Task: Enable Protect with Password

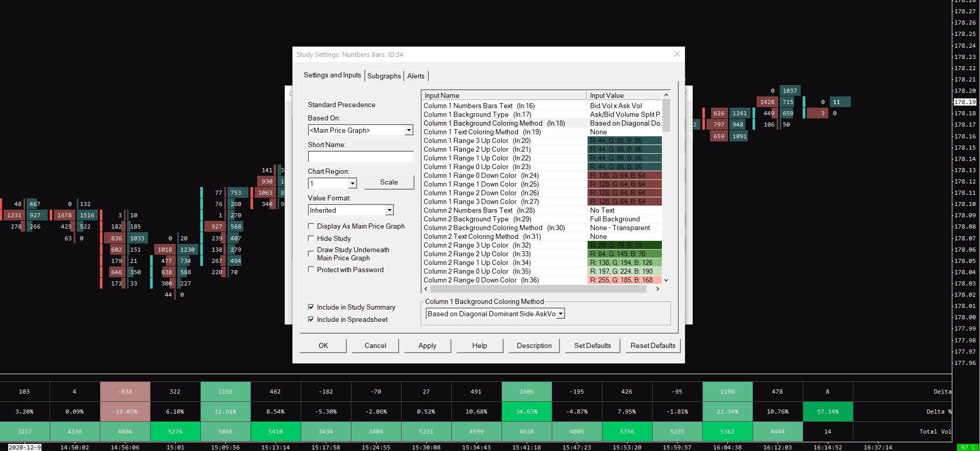Action: 311,270
